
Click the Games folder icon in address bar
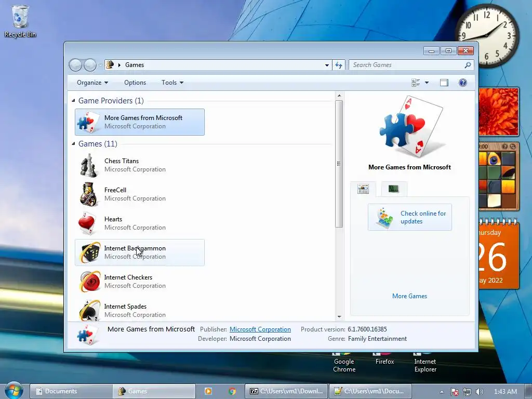[x=110, y=64]
